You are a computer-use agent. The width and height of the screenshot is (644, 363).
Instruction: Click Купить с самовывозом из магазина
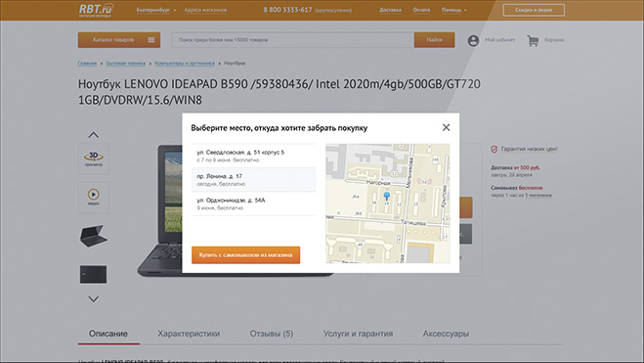click(246, 254)
